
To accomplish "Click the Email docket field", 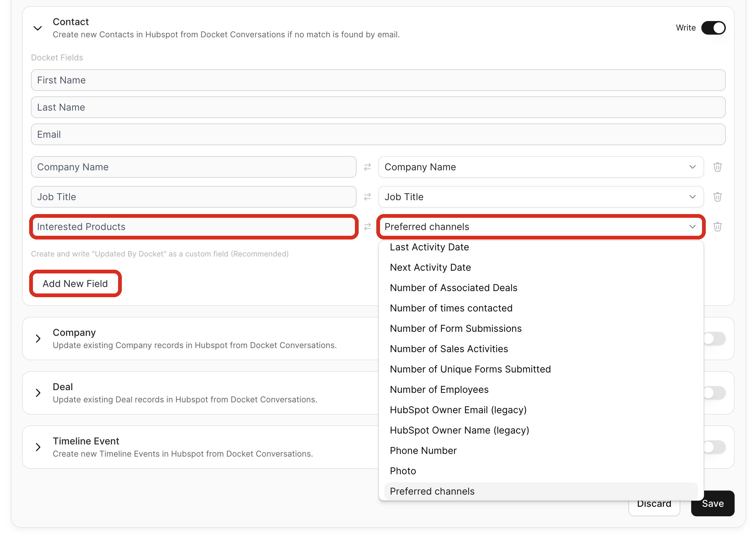I will click(x=378, y=134).
